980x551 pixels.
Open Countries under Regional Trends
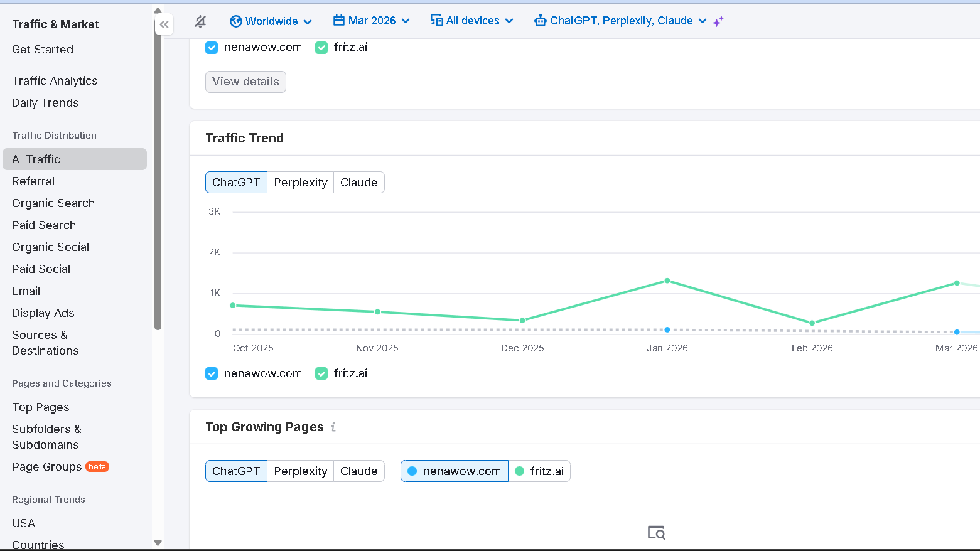click(x=38, y=545)
